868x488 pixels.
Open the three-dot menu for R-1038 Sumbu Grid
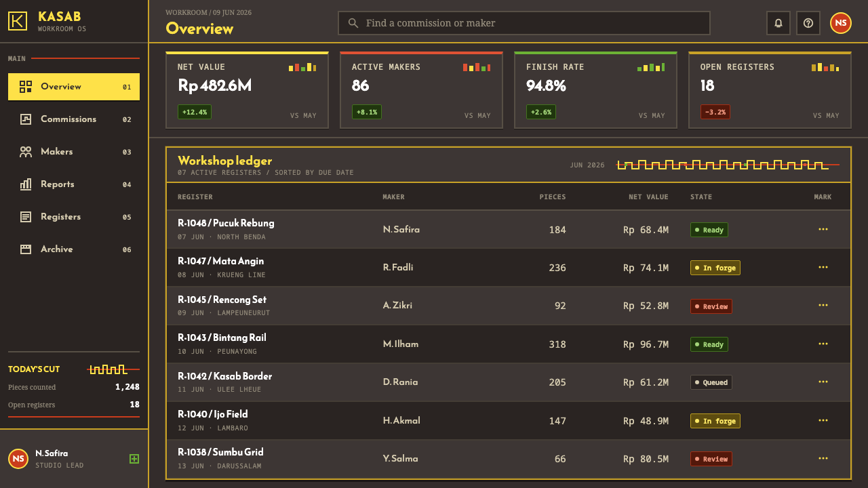tap(823, 458)
